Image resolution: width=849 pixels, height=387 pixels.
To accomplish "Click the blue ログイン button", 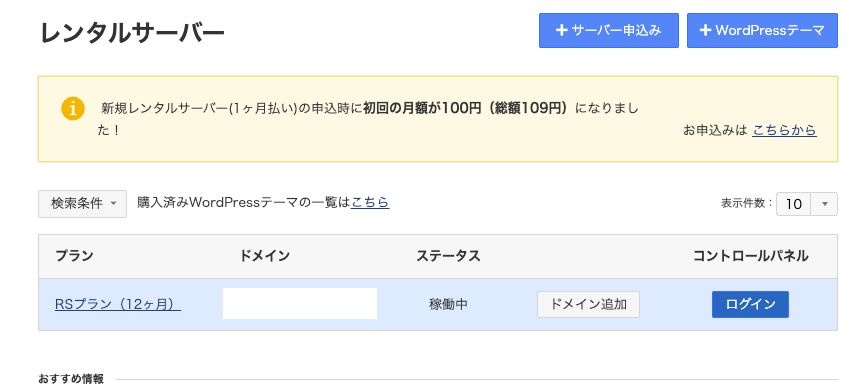I will click(750, 304).
